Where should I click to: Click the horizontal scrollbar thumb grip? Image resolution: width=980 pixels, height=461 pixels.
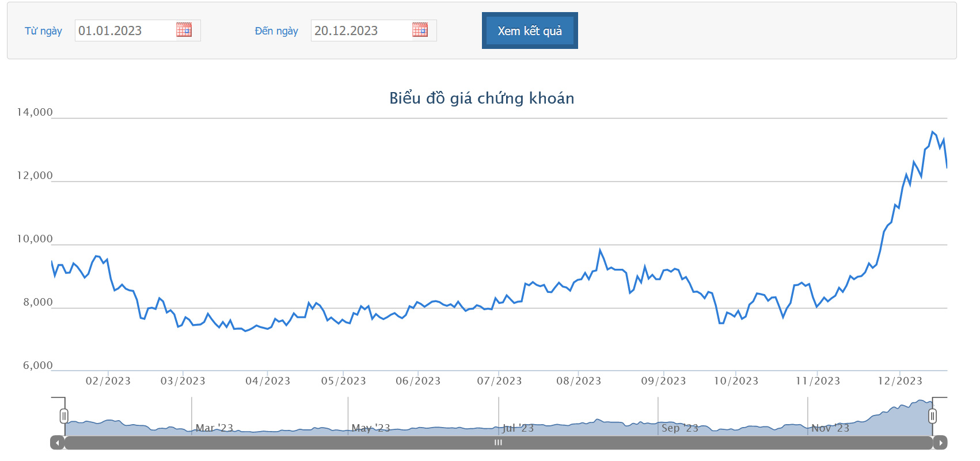pos(498,443)
